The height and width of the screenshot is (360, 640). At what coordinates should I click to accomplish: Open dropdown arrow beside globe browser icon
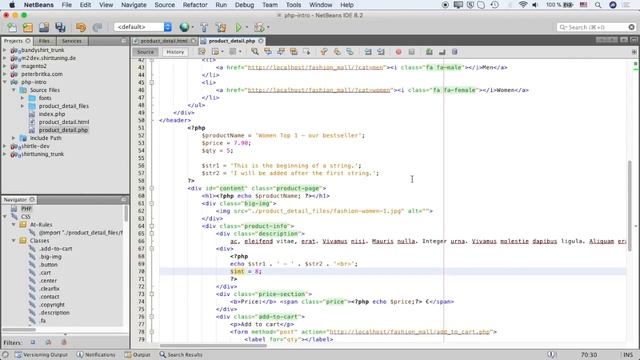(193, 27)
